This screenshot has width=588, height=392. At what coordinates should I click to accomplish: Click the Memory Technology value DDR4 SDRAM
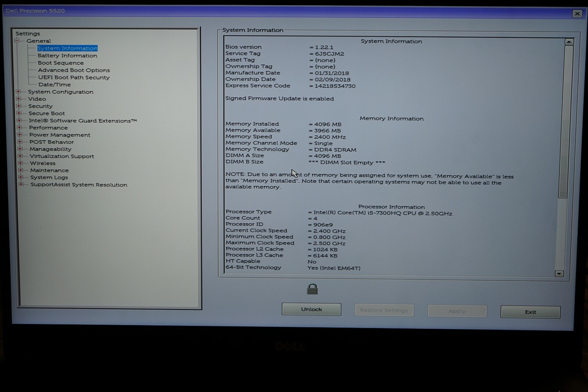[x=335, y=150]
